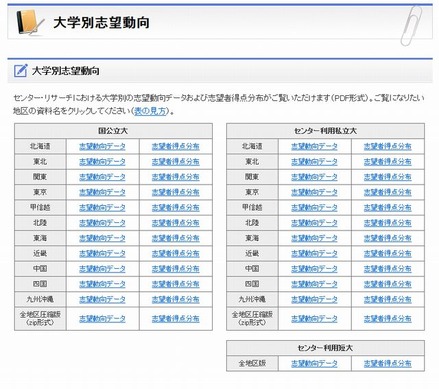Viewport: 439px width, 389px height.
Task: Open 国公大 北陸 志望者得点分布 link
Action: coord(175,223)
